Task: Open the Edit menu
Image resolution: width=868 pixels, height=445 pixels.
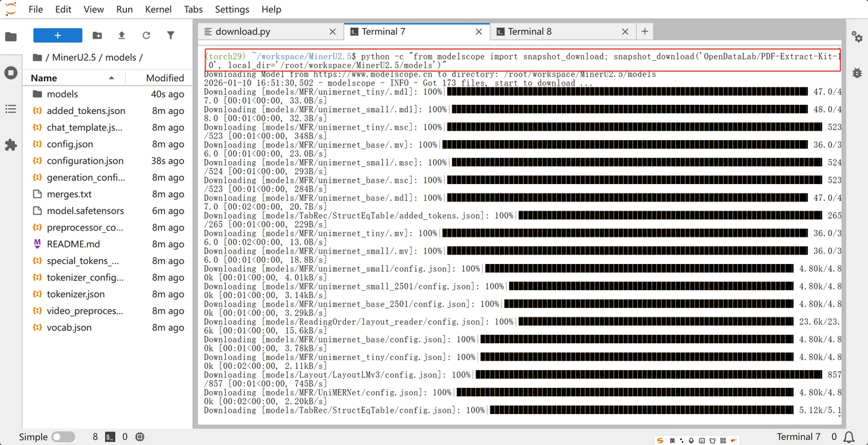Action: point(63,9)
